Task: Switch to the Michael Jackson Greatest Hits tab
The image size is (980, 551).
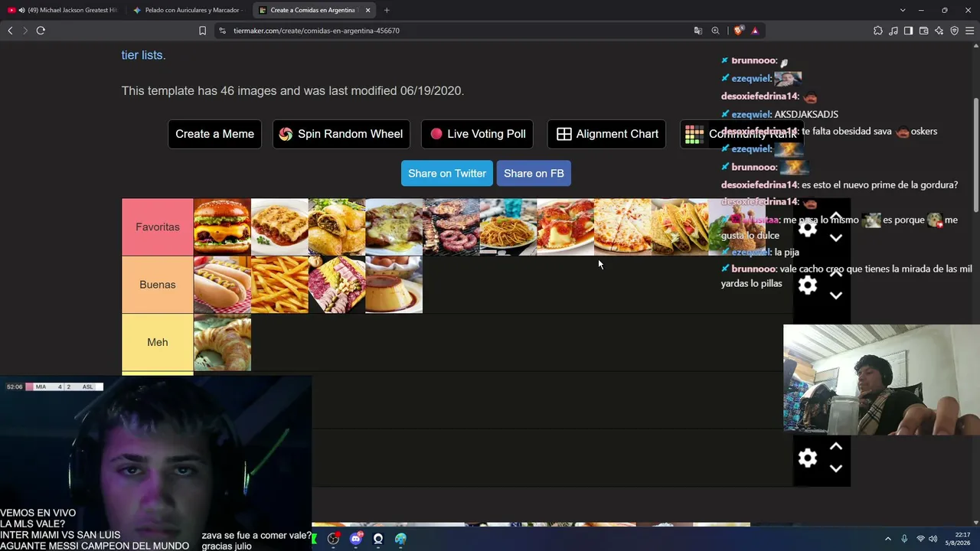Action: tap(63, 10)
